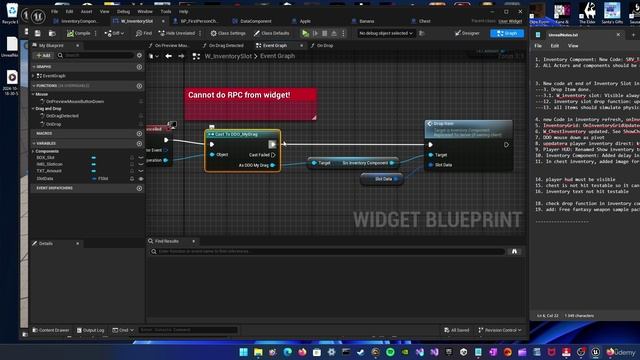The image size is (640, 360).
Task: Click the Add button in My Blueprint
Action: click(43, 56)
